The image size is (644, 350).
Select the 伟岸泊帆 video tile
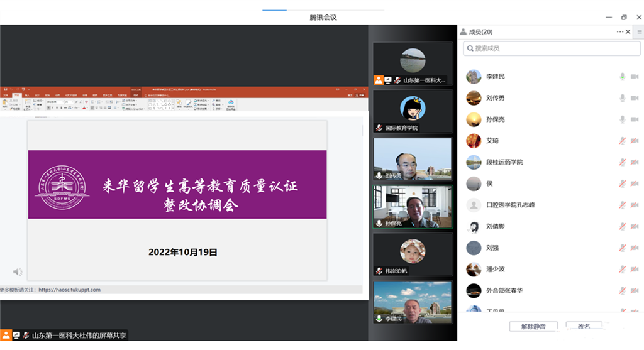413,254
